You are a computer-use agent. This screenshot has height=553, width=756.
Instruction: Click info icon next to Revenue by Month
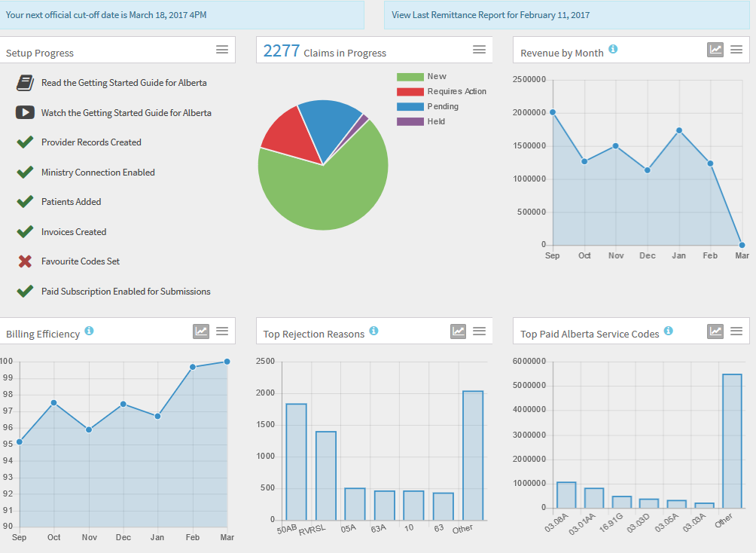coord(613,50)
